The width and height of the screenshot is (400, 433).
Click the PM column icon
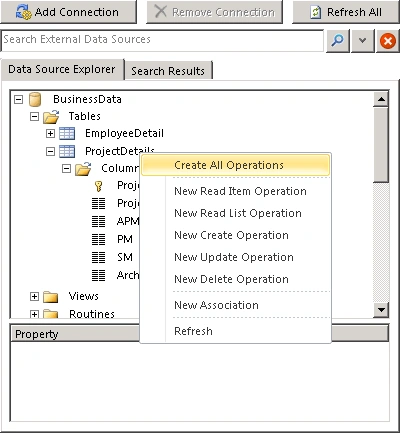click(x=98, y=239)
